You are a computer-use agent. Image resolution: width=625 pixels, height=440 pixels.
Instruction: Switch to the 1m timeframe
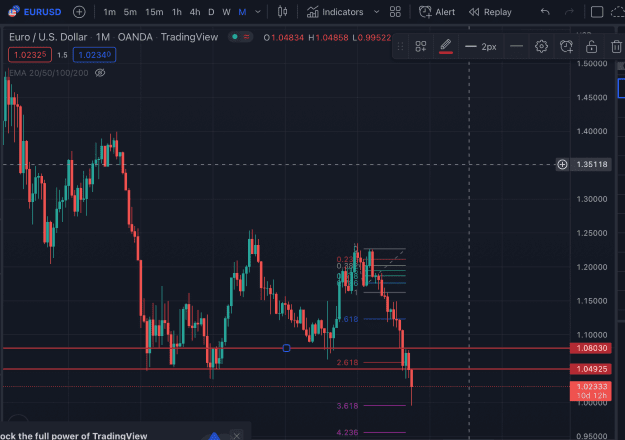(x=109, y=12)
